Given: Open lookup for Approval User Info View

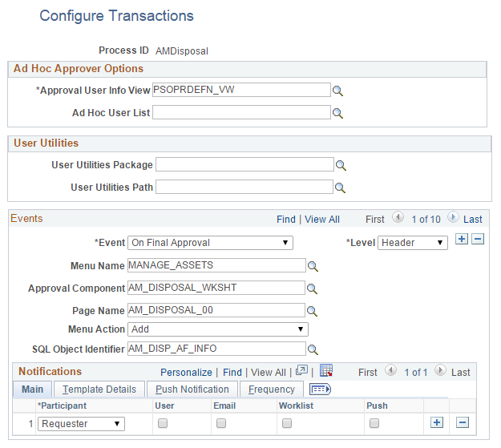Looking at the screenshot, I should (337, 91).
